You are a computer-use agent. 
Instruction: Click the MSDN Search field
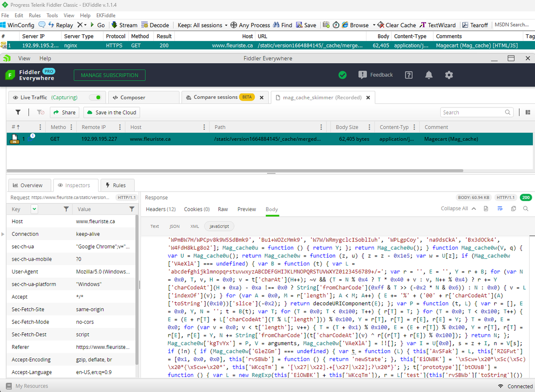(512, 25)
